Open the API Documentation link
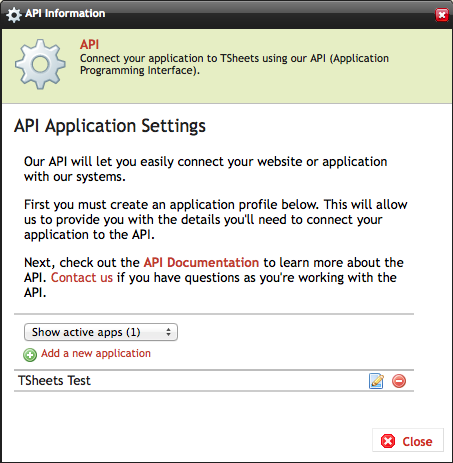Viewport: 453px width, 463px height. [201, 263]
